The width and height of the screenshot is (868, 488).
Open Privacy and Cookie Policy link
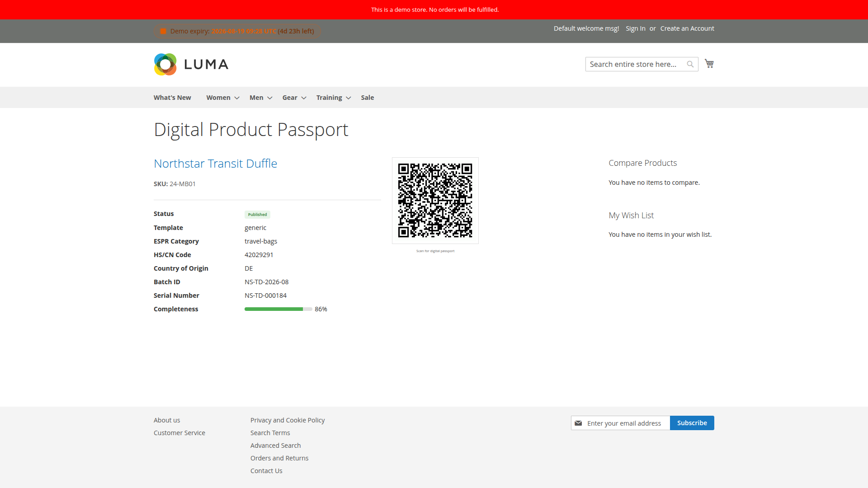pyautogui.click(x=288, y=420)
